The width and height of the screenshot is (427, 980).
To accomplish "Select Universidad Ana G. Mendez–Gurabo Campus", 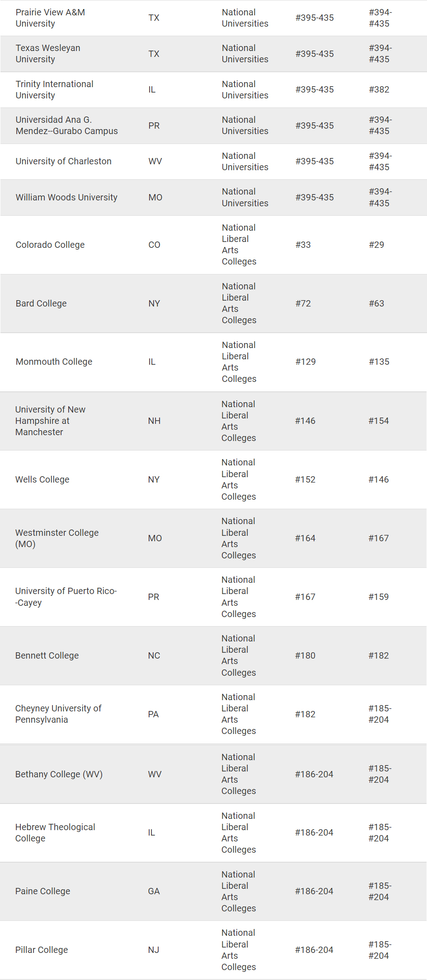I will click(66, 125).
